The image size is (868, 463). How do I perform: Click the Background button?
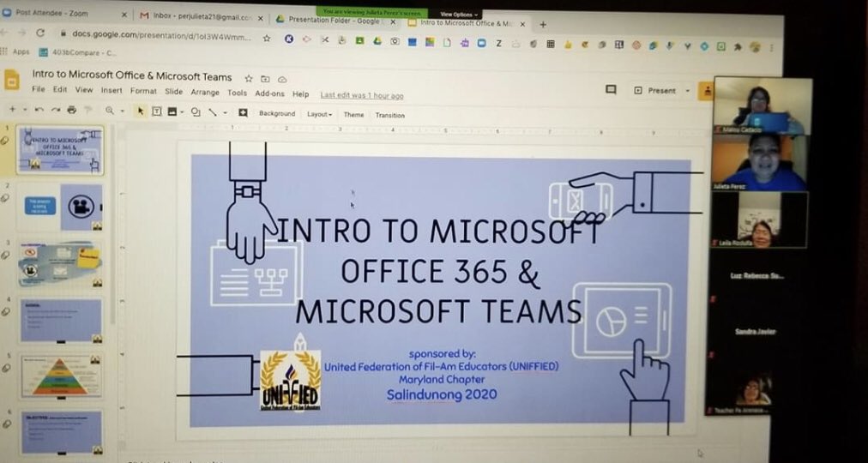(277, 113)
